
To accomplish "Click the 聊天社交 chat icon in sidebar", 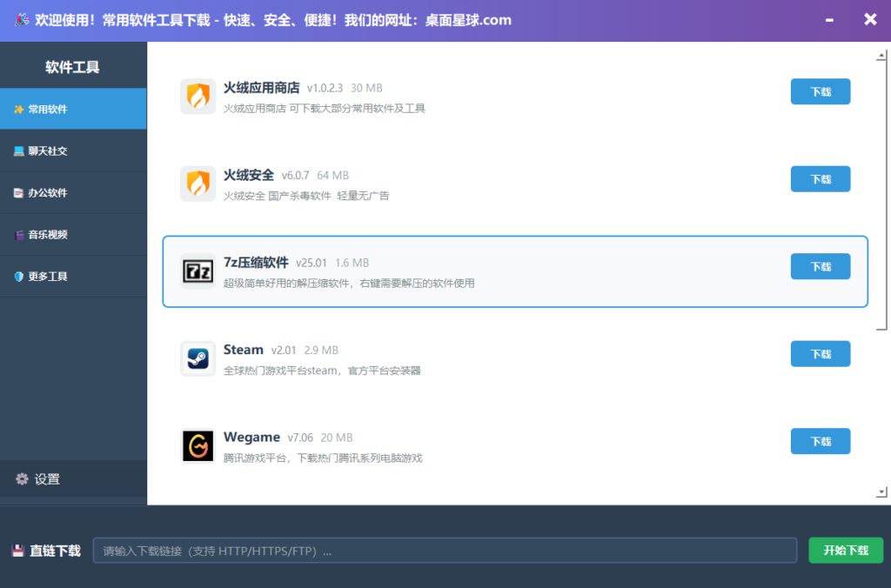I will coord(17,150).
